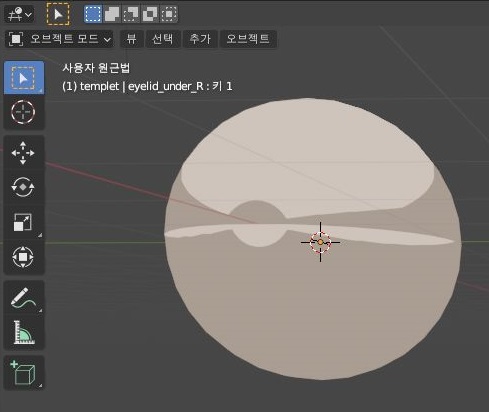
Task: Open the 추가 menu
Action: (x=200, y=39)
